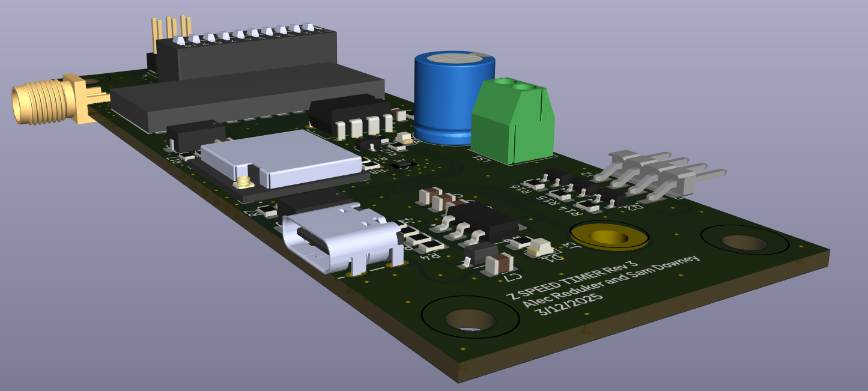The image size is (868, 391).
Task: Click the green screw terminal block
Action: (x=511, y=123)
